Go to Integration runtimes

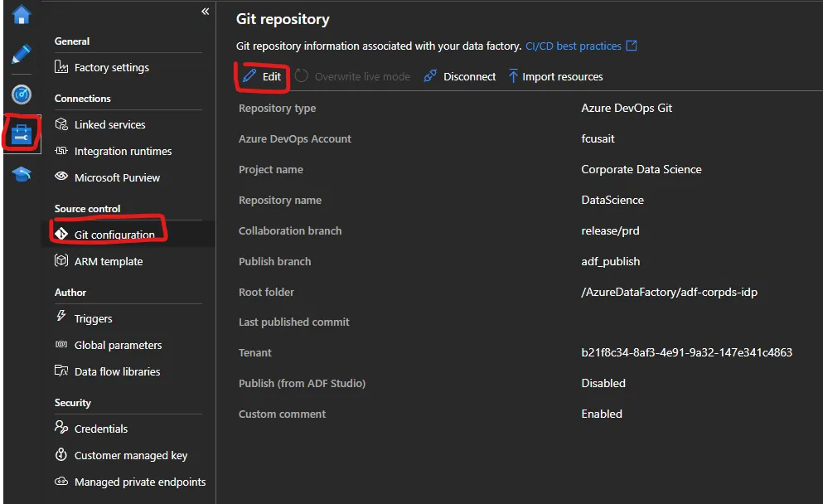[123, 152]
